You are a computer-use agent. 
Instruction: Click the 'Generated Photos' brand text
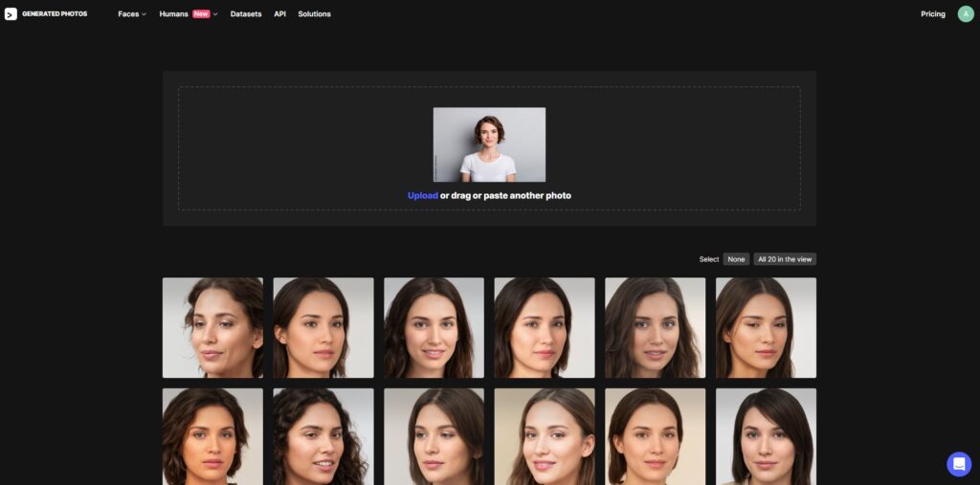[x=55, y=13]
